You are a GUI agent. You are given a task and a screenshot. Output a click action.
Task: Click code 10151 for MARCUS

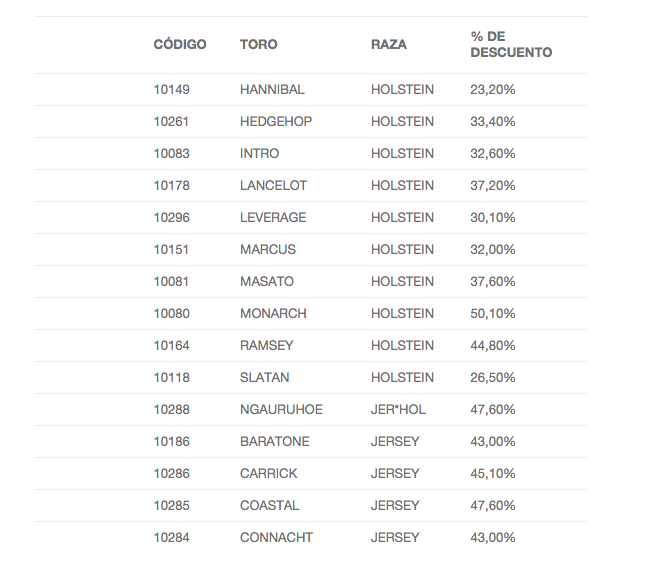coord(171,249)
